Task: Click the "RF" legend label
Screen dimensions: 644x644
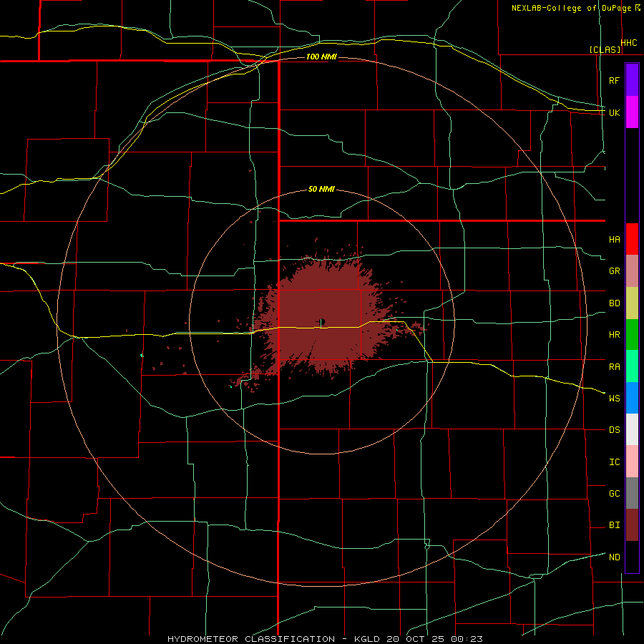Action: point(614,80)
